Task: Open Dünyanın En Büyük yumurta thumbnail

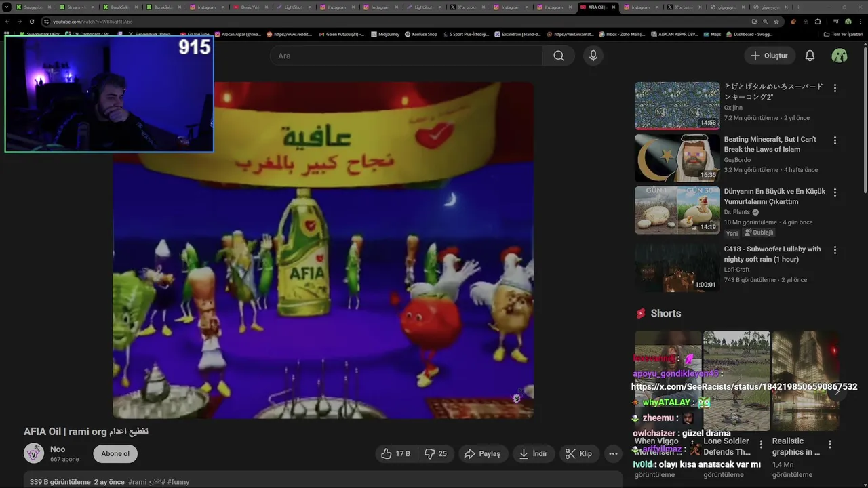Action: point(677,210)
